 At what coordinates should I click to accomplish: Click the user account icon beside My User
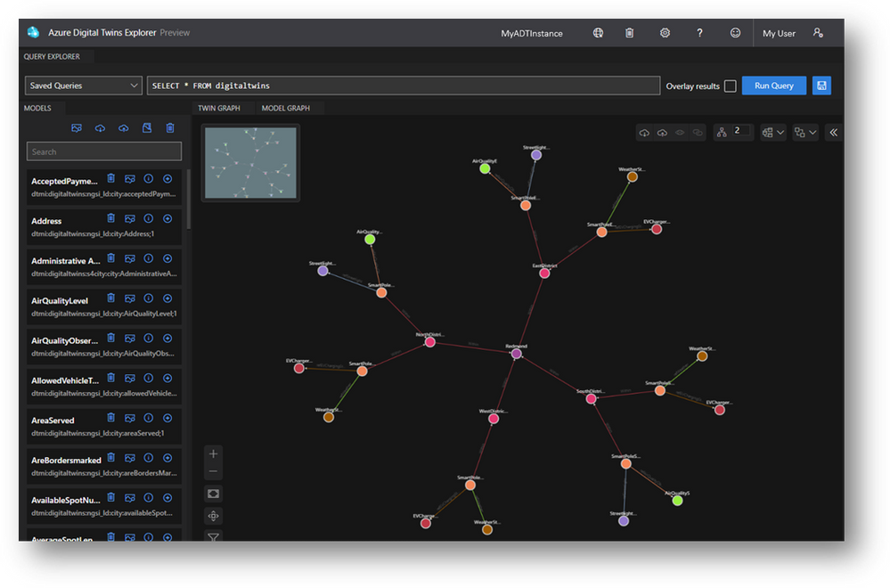tap(818, 33)
